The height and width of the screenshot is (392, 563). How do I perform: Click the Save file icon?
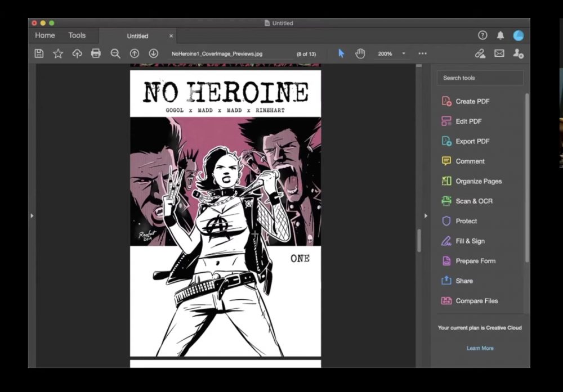point(39,53)
